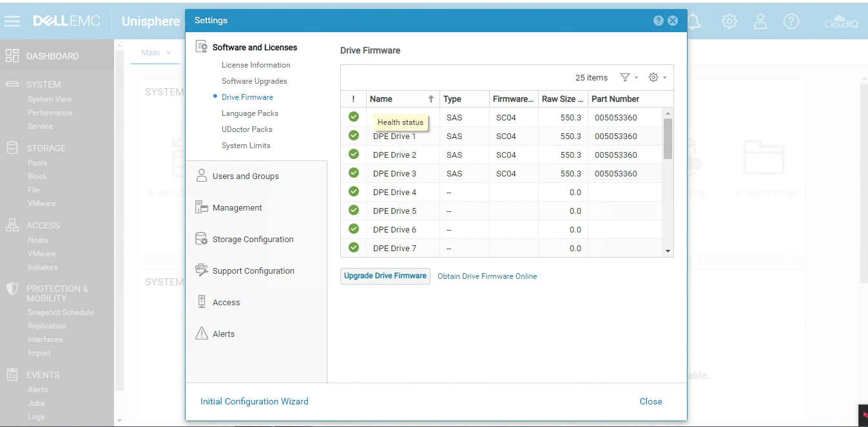Select the Storage Configuration cylinder icon
Image resolution: width=868 pixels, height=427 pixels.
pos(201,239)
